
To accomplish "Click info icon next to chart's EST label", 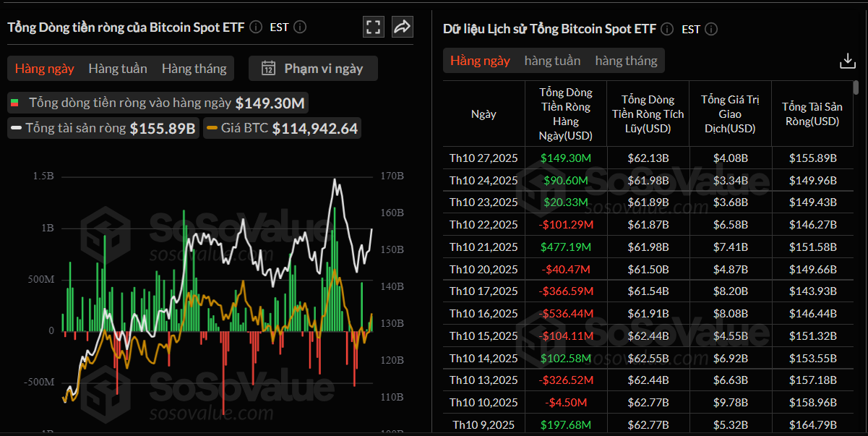I will click(x=300, y=27).
